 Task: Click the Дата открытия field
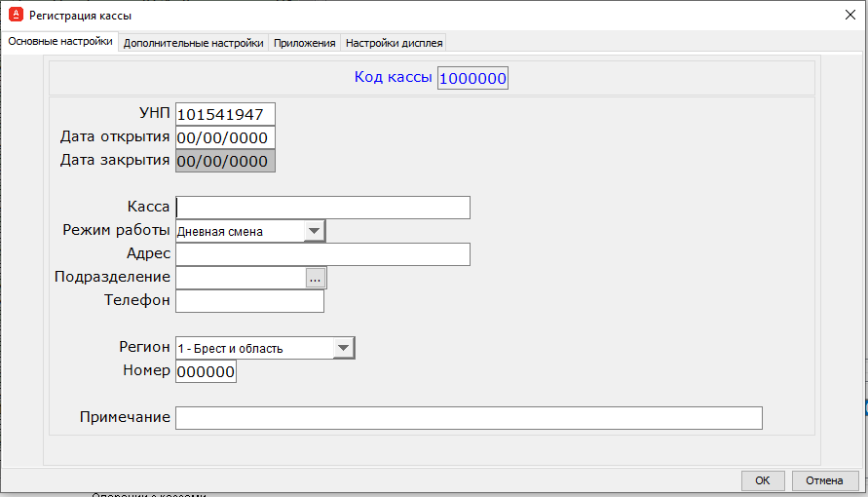point(225,137)
